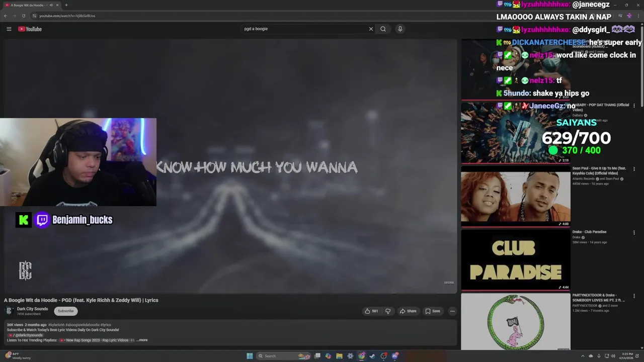Open the clock showing 3:23 PM
644x362 pixels.
coord(626,356)
